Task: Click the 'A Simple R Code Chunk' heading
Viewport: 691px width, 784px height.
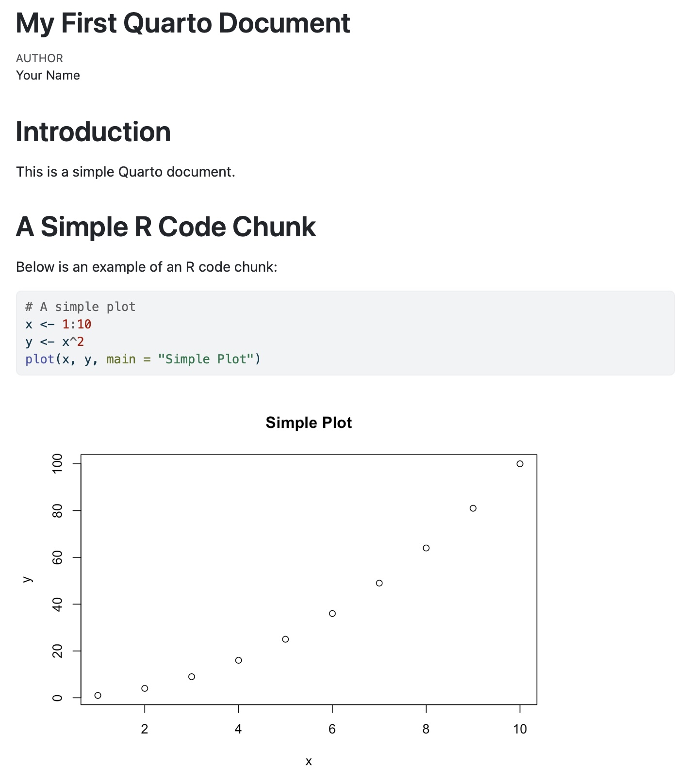Action: [166, 227]
